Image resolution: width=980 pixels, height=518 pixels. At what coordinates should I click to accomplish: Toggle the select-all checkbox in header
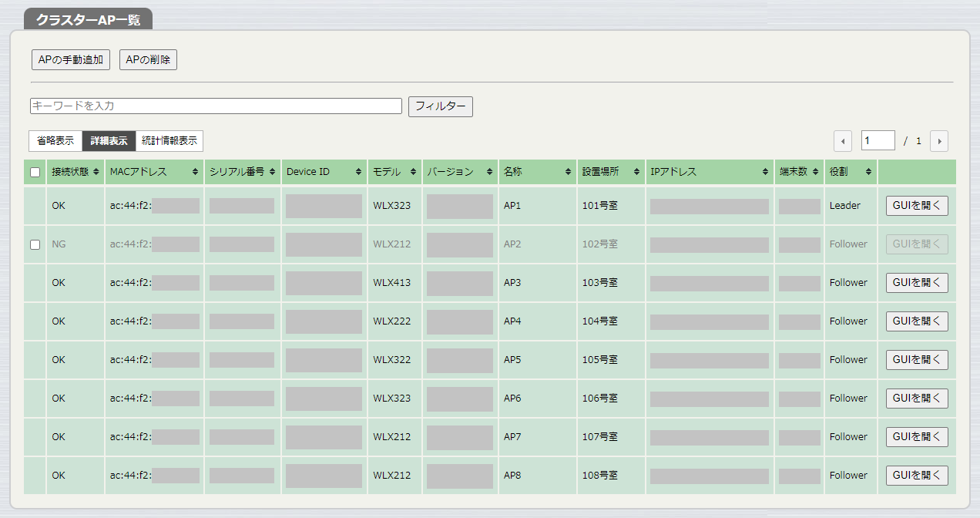[x=35, y=172]
